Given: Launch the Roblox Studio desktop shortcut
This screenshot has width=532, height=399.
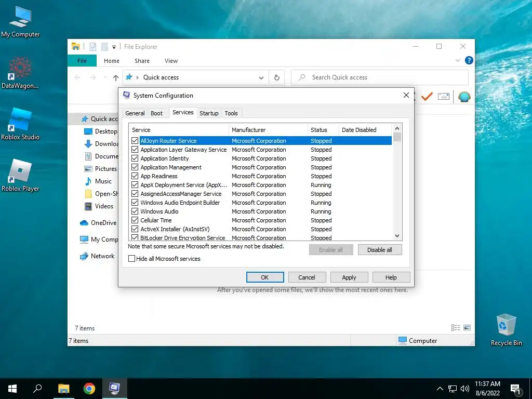Looking at the screenshot, I should [x=20, y=124].
